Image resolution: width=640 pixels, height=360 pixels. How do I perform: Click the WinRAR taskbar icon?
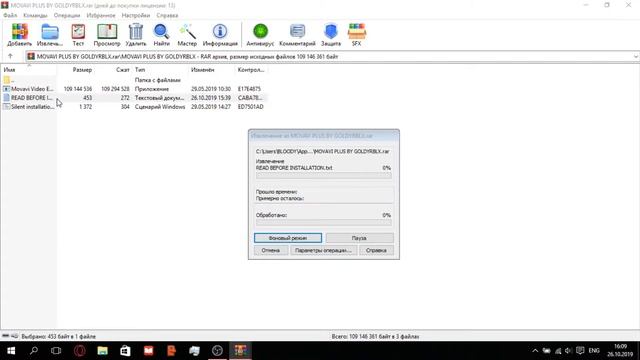tap(240, 351)
